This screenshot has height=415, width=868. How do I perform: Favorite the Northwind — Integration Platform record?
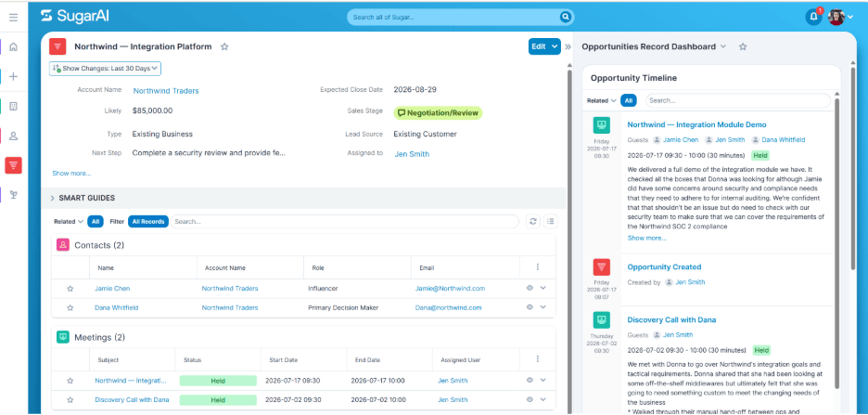(224, 47)
